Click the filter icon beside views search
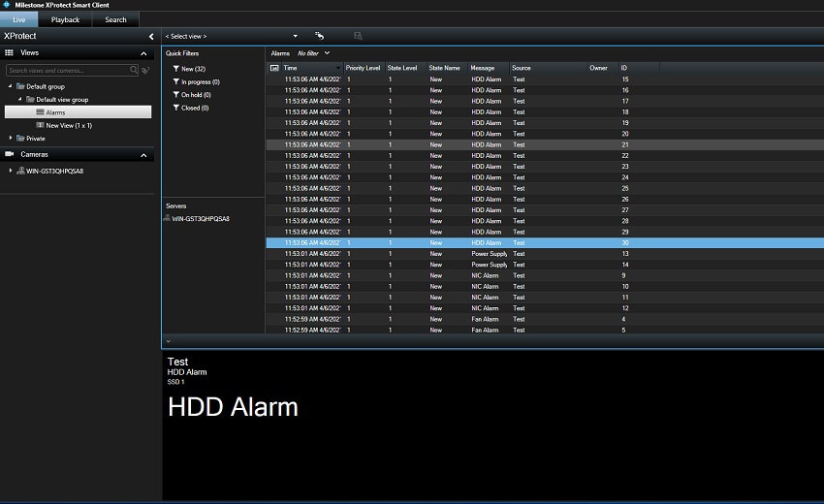Screen dimensions: 824x504 click(145, 70)
